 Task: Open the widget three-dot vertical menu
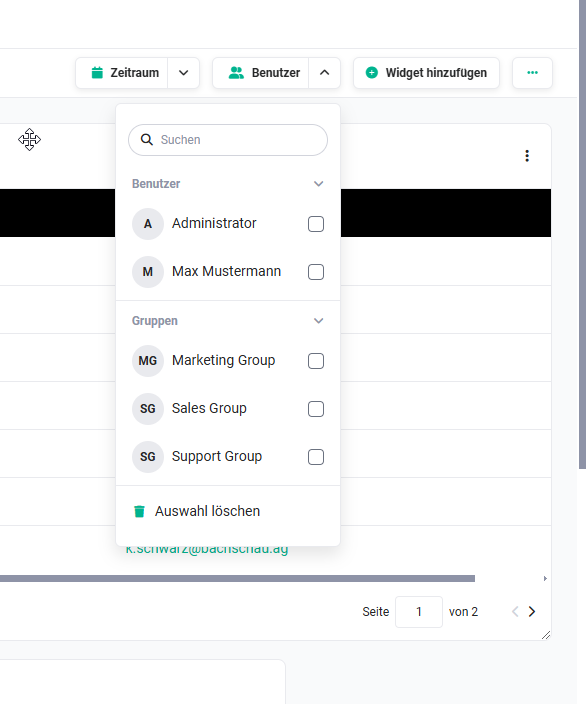coord(527,156)
